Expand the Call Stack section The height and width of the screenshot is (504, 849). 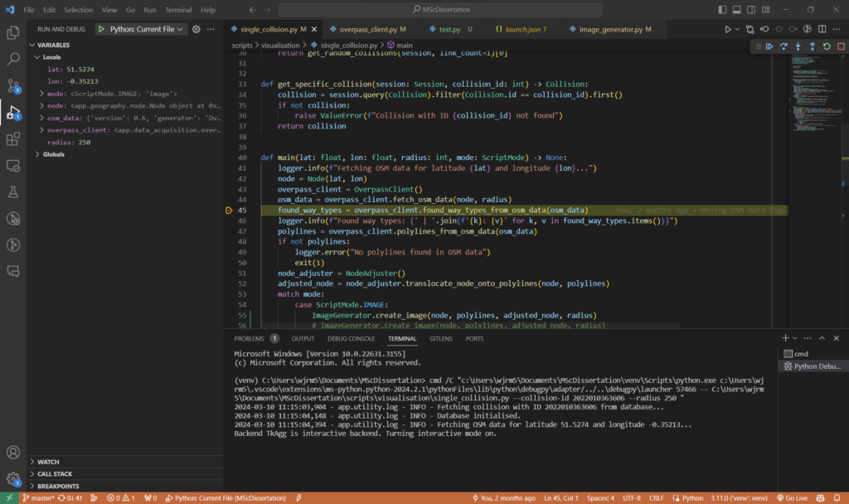(56, 473)
